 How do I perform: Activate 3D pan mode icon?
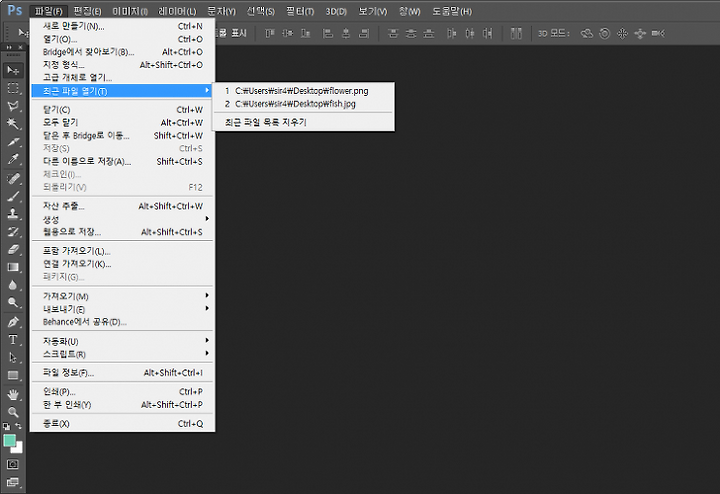(622, 33)
